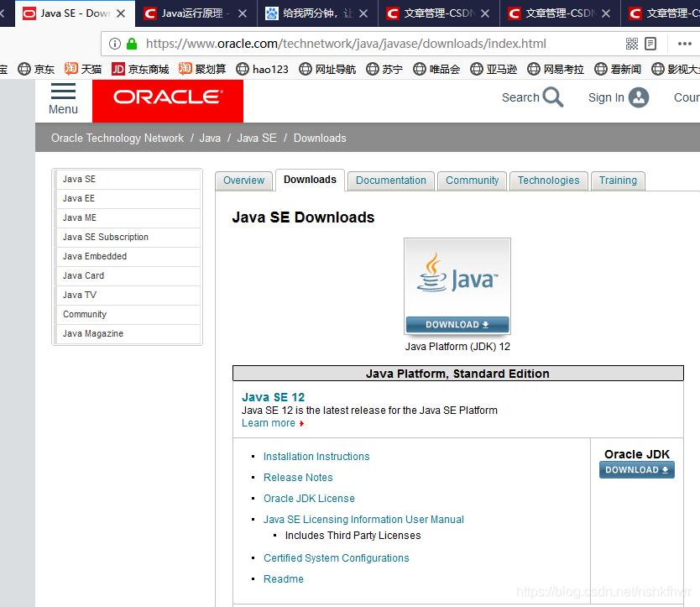Switch to the Documentation tab
This screenshot has width=700, height=607.
(x=391, y=181)
